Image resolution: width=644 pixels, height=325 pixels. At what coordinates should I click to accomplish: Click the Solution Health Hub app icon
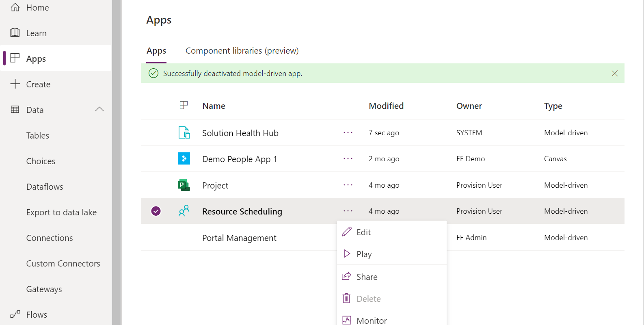pos(184,132)
